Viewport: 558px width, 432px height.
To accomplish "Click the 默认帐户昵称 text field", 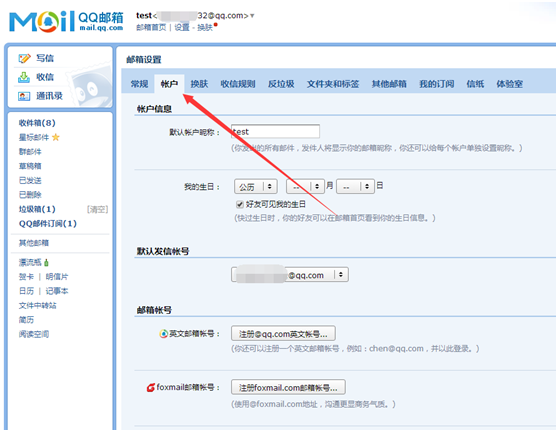I will coord(275,132).
